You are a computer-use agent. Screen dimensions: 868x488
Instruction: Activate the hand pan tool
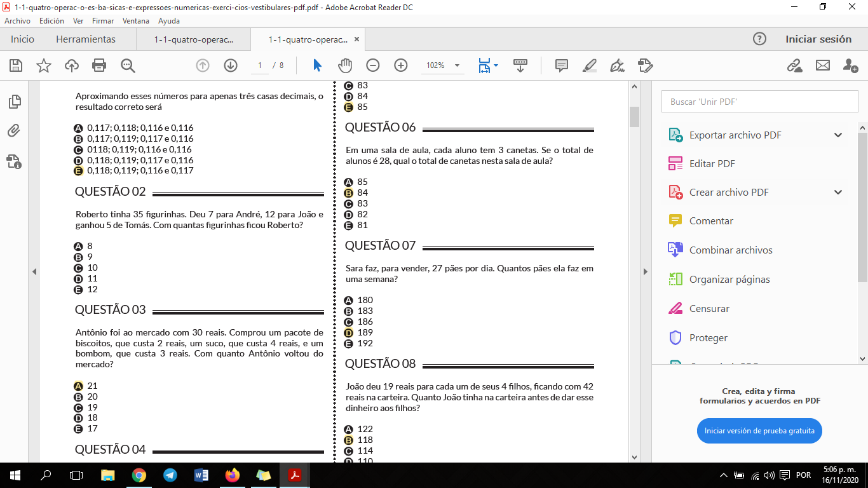tap(345, 65)
